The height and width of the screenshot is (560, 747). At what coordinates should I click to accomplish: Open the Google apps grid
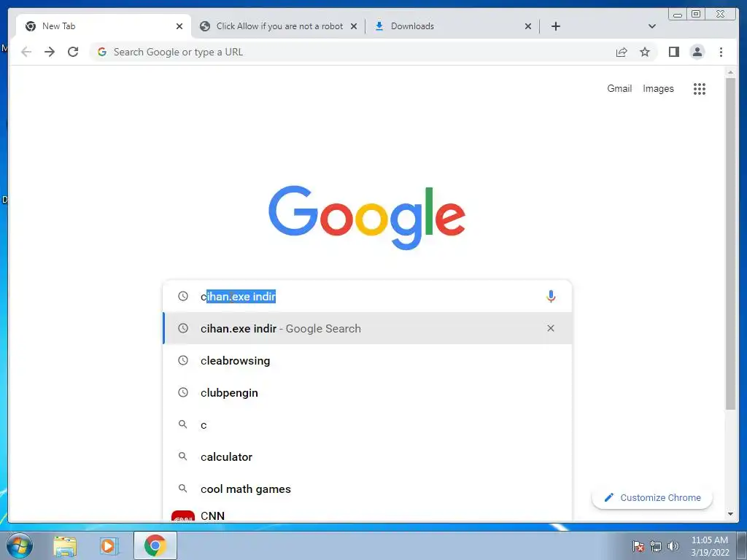(700, 88)
